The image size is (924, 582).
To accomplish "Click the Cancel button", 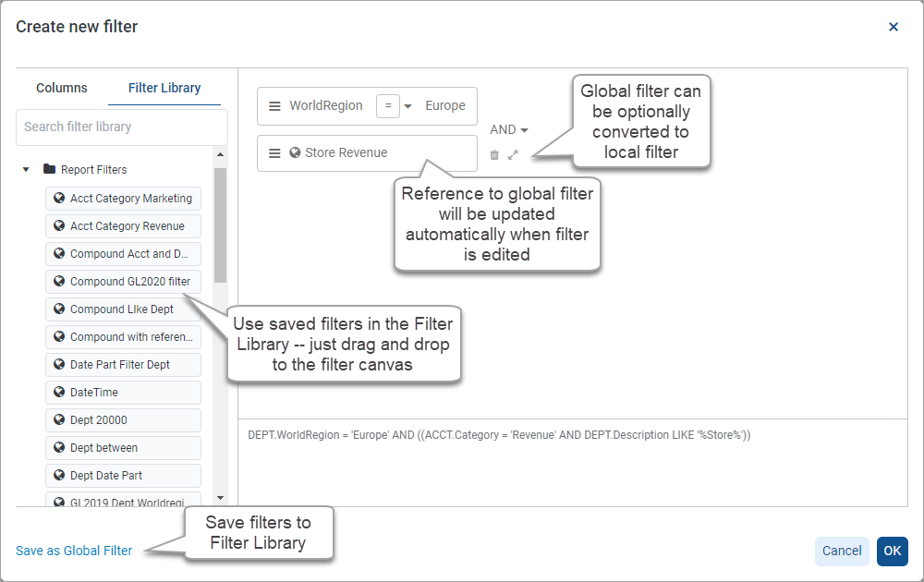I will 842,552.
